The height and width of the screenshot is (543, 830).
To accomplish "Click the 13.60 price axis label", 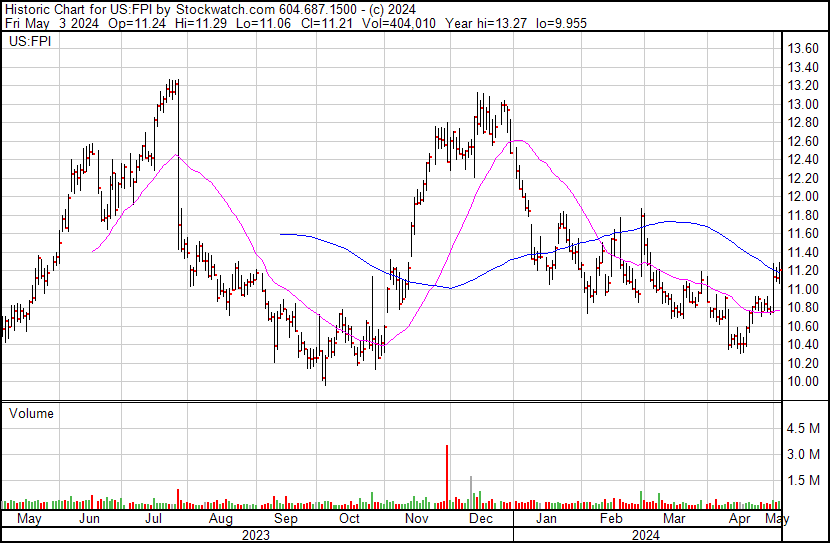I will 803,49.
